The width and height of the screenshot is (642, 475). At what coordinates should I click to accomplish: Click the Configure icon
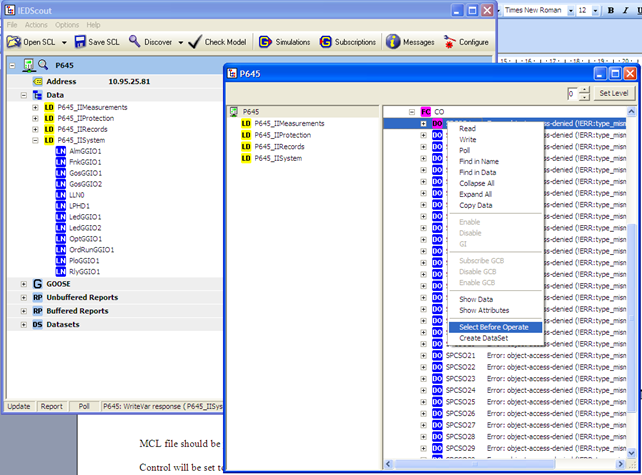pyautogui.click(x=450, y=42)
